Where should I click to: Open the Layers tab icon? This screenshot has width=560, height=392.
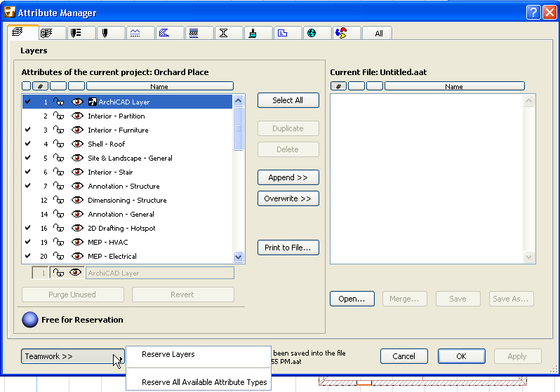[17, 32]
